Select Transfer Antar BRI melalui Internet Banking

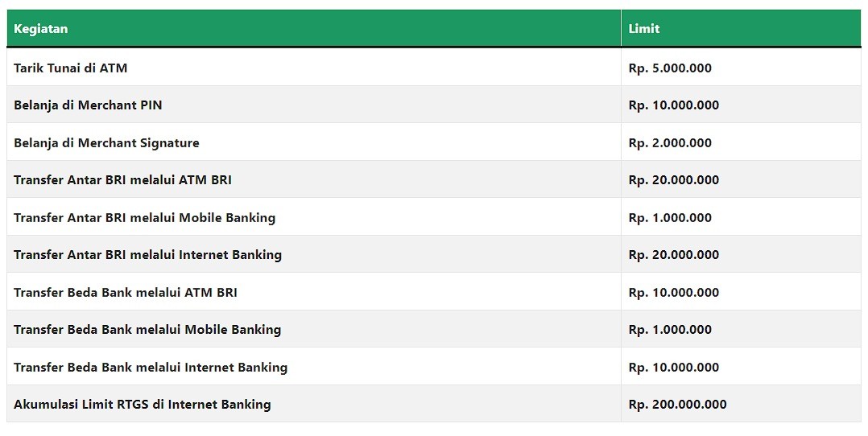pos(148,254)
